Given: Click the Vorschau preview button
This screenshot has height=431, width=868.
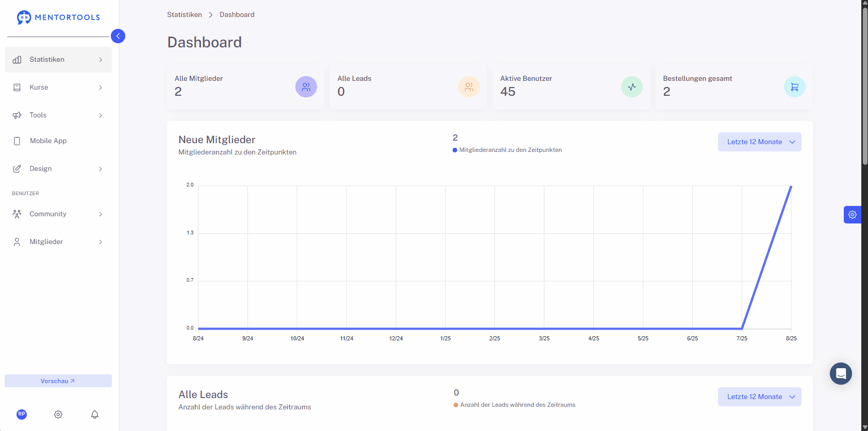Looking at the screenshot, I should 58,381.
